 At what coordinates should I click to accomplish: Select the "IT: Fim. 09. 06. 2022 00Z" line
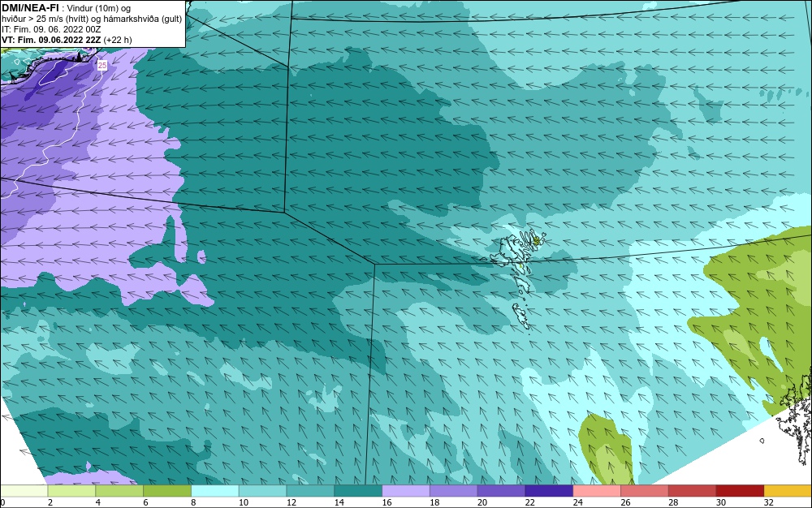click(51, 29)
